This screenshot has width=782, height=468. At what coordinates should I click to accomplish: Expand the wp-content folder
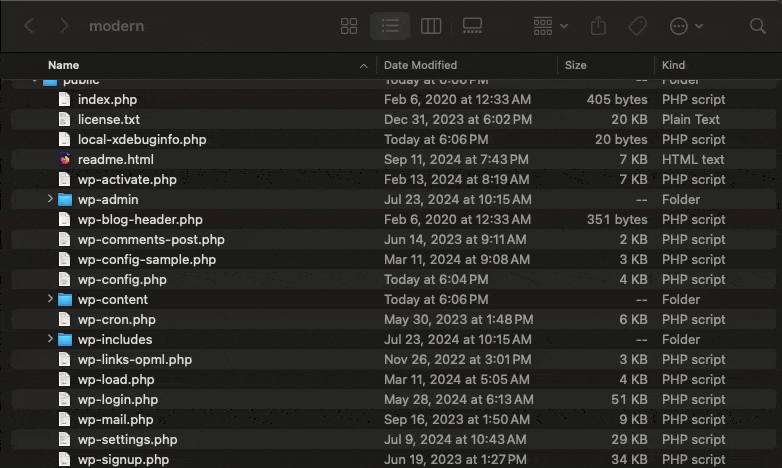point(50,298)
